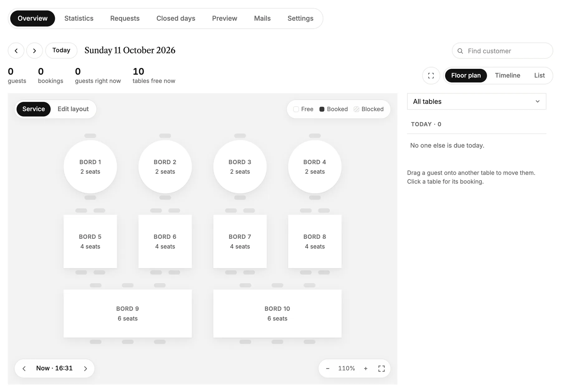The image size is (561, 392).
Task: Go to previous day with left arrow
Action: pos(16,50)
